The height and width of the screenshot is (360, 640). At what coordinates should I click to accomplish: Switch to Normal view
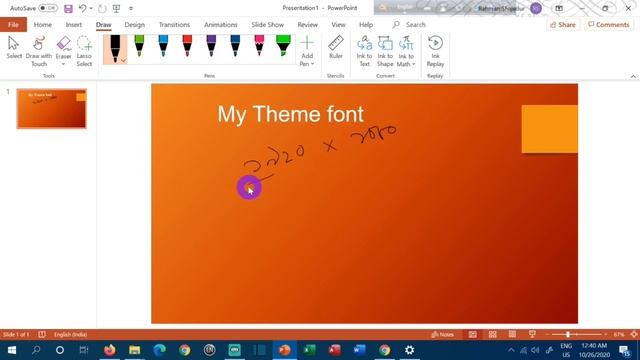tap(473, 335)
